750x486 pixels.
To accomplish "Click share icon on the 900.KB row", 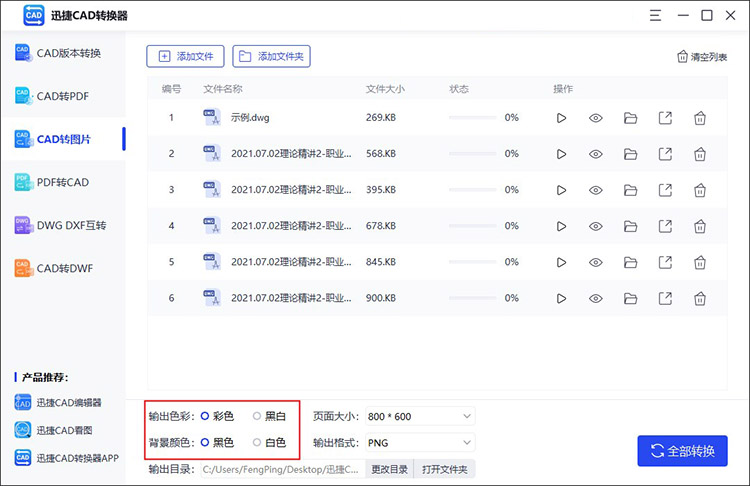I will coord(665,298).
